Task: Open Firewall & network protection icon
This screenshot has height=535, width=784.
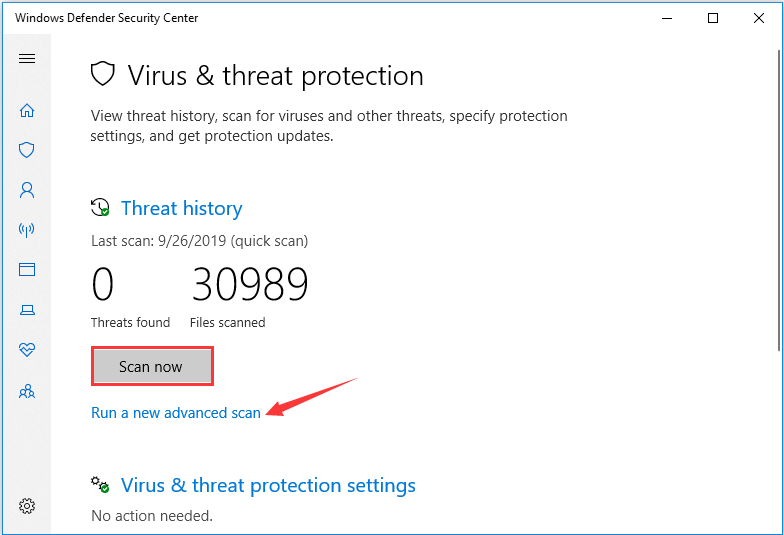Action: pyautogui.click(x=26, y=230)
